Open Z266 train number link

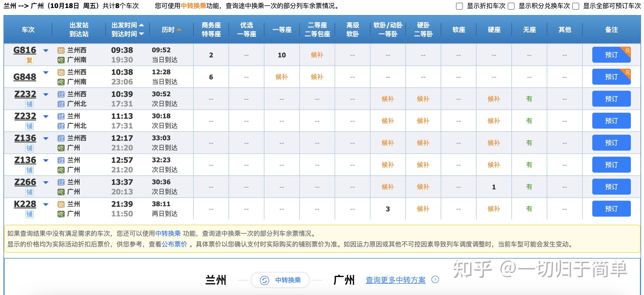[x=25, y=182]
